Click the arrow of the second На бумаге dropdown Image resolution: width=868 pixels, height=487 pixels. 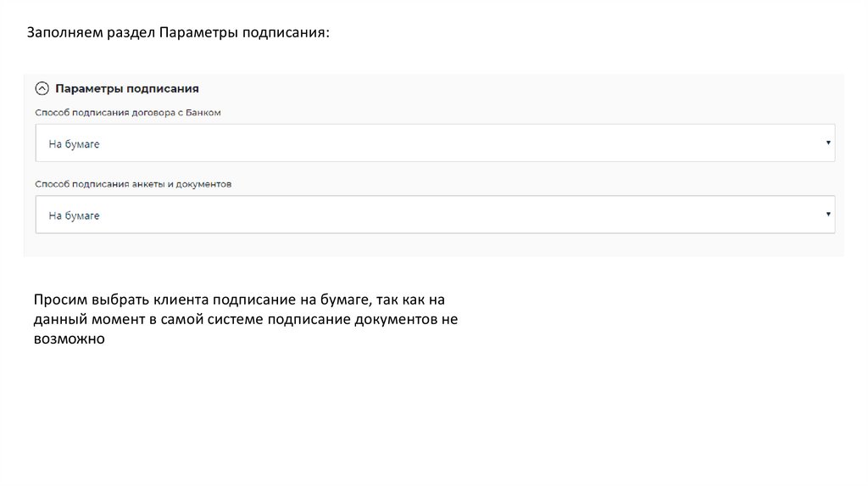click(x=827, y=214)
